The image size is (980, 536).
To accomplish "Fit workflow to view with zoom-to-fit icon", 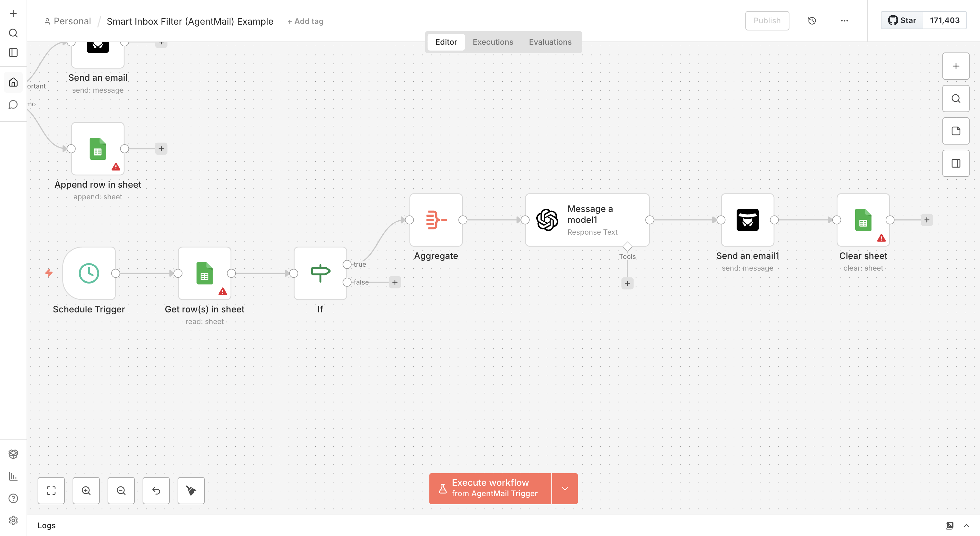I will coord(51,490).
